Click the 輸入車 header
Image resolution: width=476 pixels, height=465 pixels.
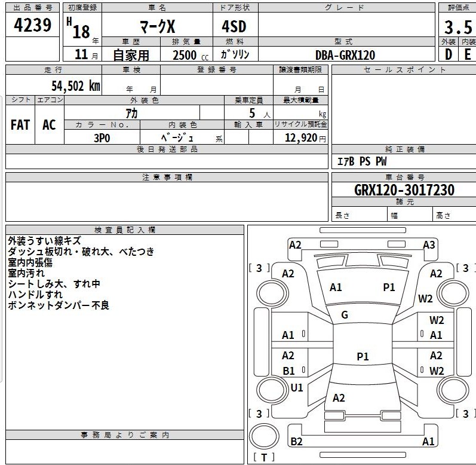[248, 124]
